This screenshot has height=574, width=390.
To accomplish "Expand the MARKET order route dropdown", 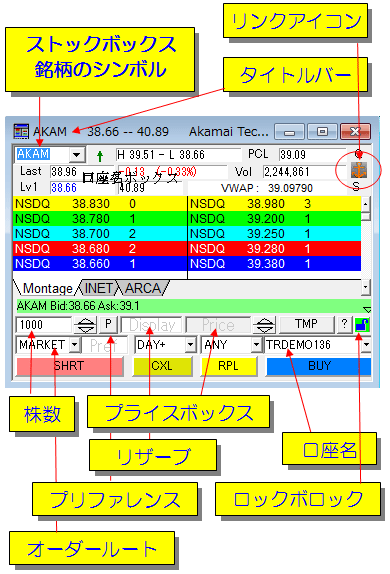I will (74, 345).
